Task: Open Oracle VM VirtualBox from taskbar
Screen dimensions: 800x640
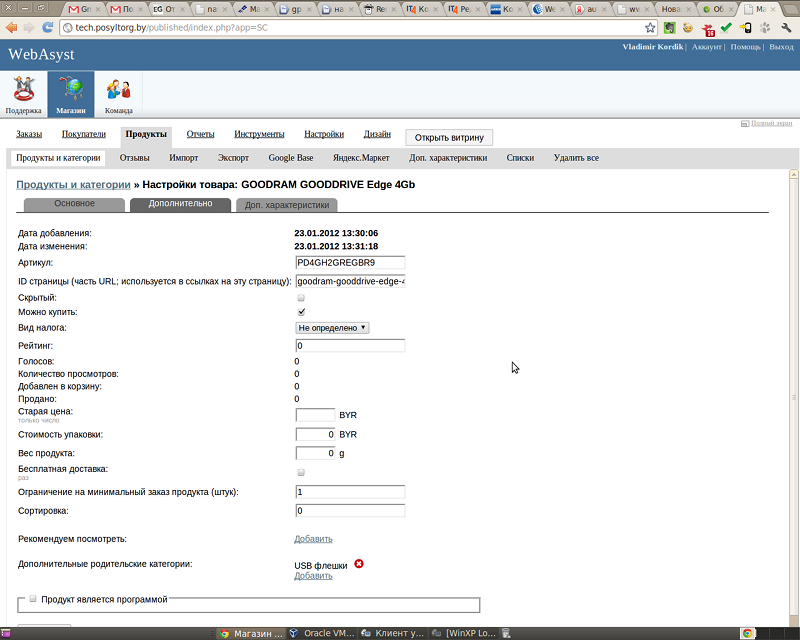Action: [x=322, y=633]
